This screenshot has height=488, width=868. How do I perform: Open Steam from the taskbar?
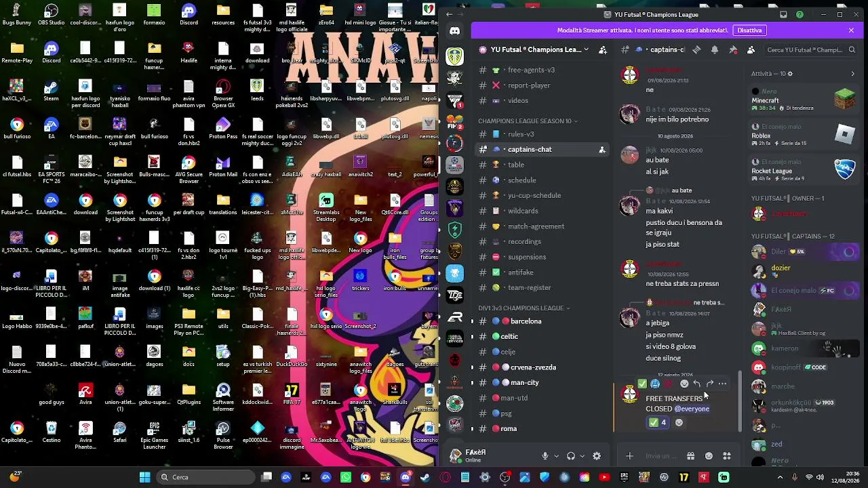[x=425, y=477]
